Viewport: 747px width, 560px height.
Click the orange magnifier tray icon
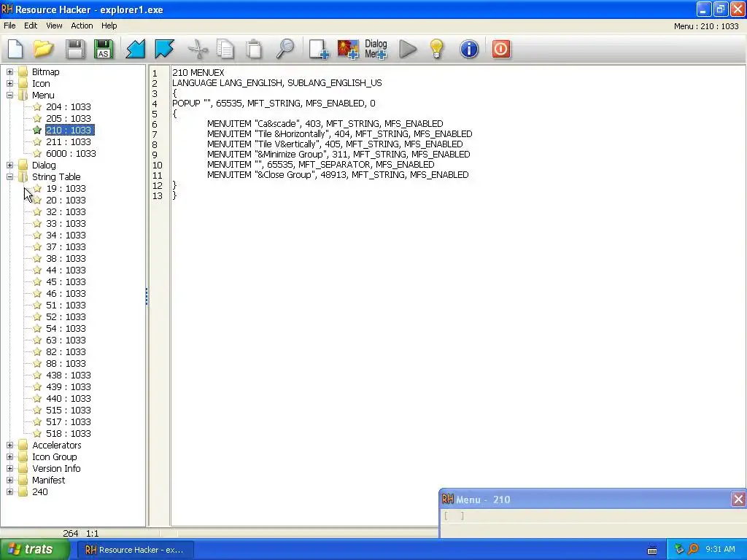[x=694, y=549]
